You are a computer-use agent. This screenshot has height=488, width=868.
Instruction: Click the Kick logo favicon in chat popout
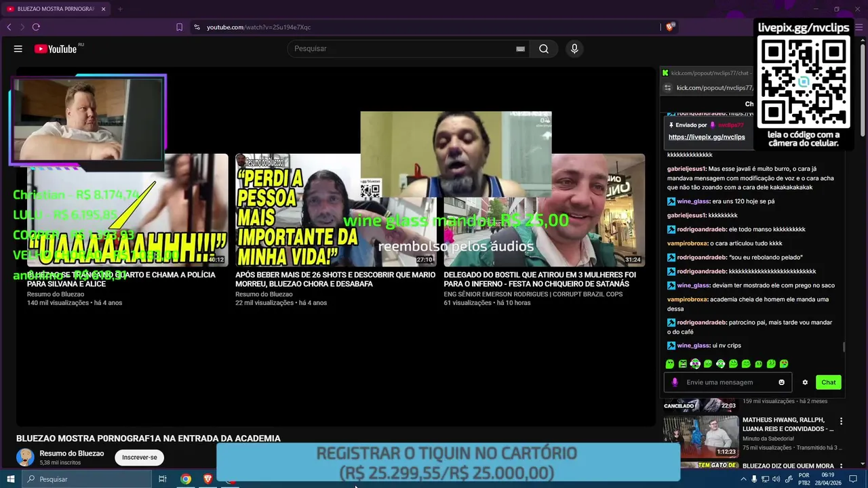(x=665, y=73)
